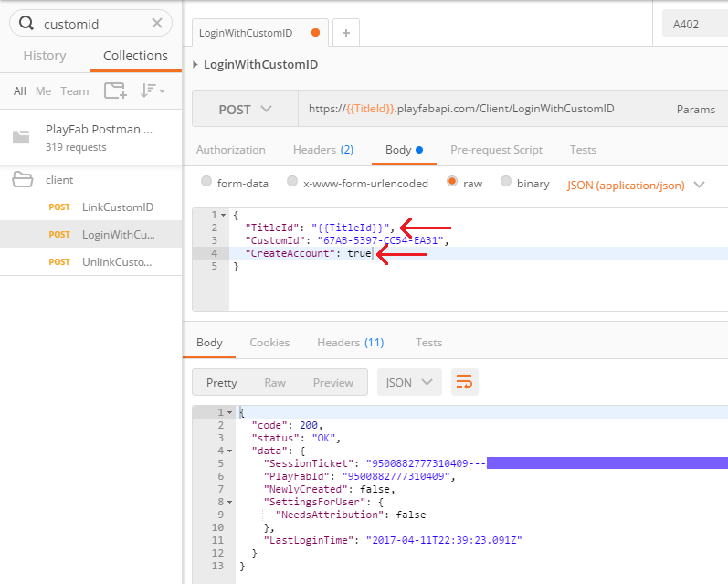The image size is (728, 584).
Task: Switch response view to Pretty
Action: pos(222,382)
